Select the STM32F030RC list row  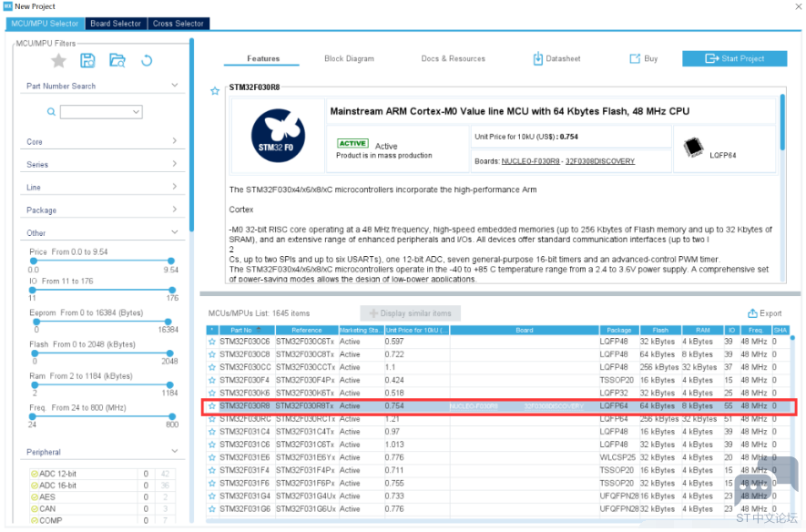(498, 419)
